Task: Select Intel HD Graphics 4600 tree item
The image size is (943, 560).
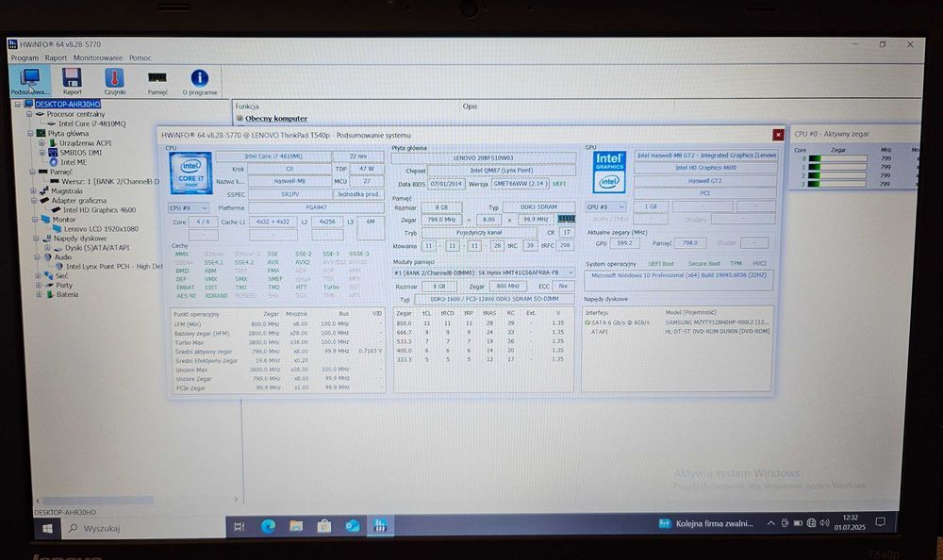Action: (x=100, y=210)
